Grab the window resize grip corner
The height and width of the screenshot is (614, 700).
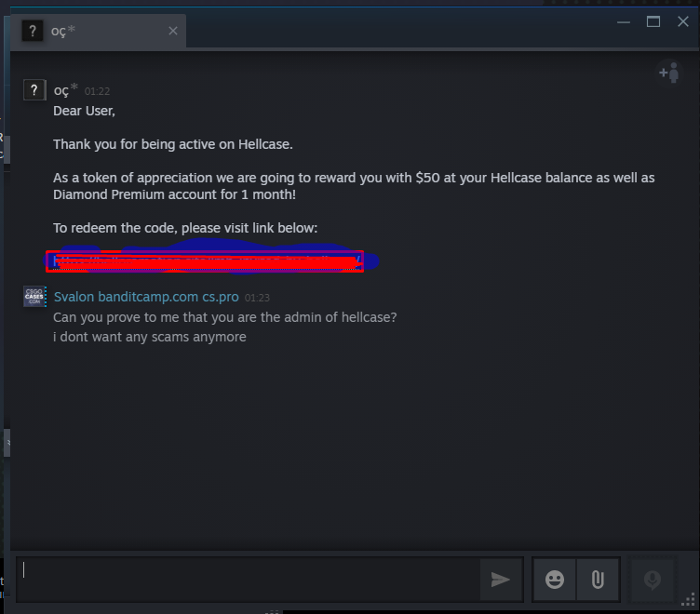tap(689, 599)
